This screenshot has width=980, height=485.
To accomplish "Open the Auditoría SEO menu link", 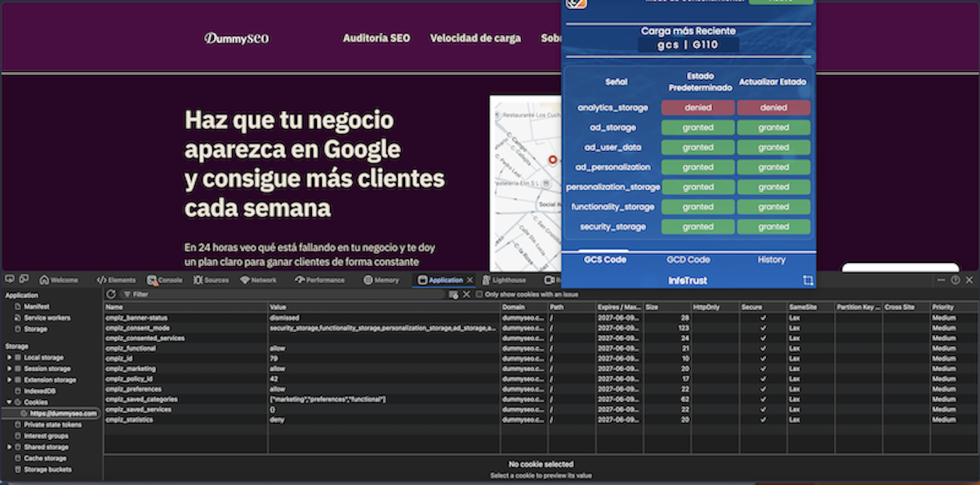I will tap(376, 38).
